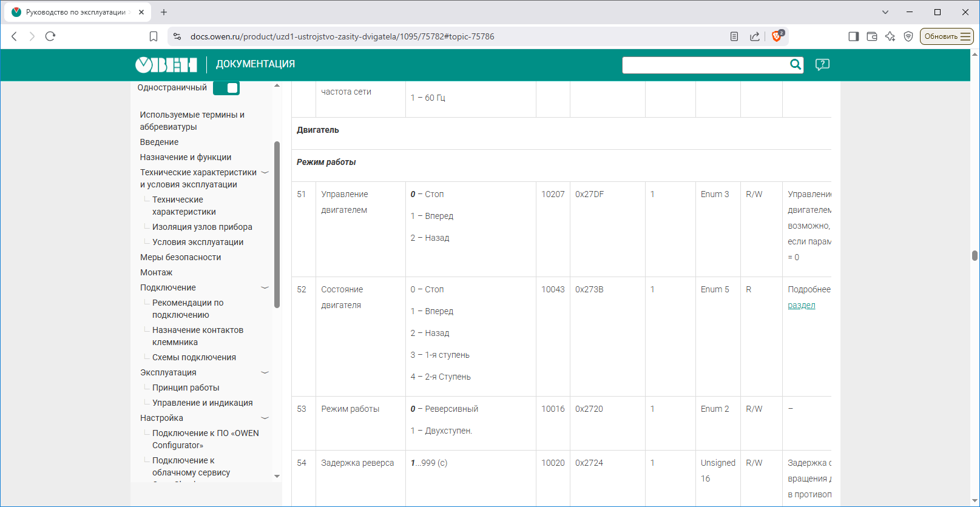The width and height of the screenshot is (980, 507).
Task: Click the documentation search field
Action: tap(704, 65)
